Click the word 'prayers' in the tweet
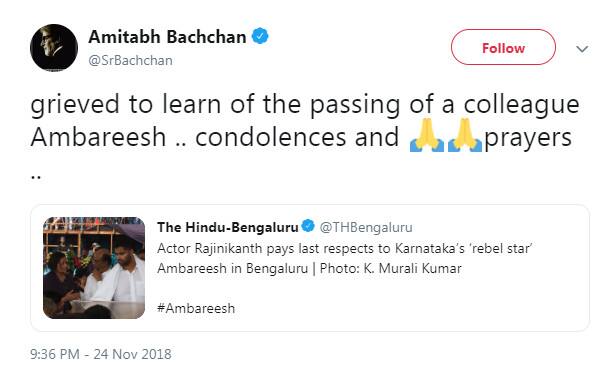615x373 pixels. (528, 137)
